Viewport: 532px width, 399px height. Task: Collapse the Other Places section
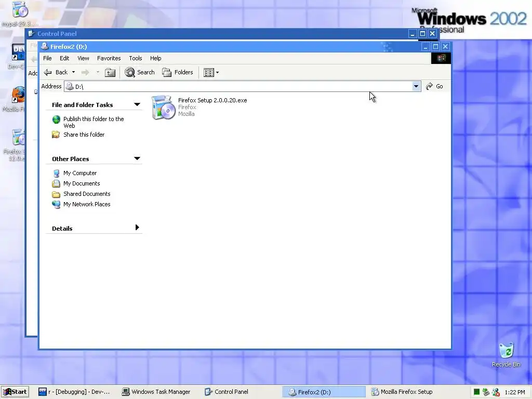coord(137,158)
